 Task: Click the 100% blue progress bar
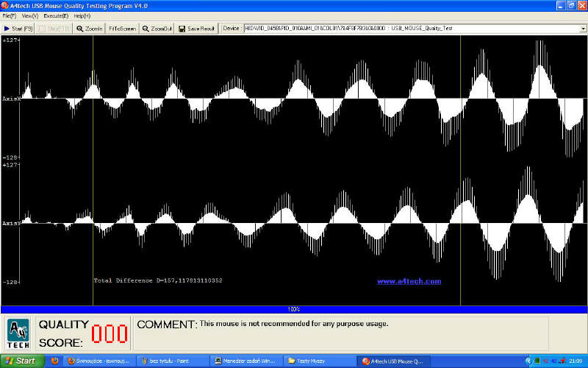coord(294,309)
